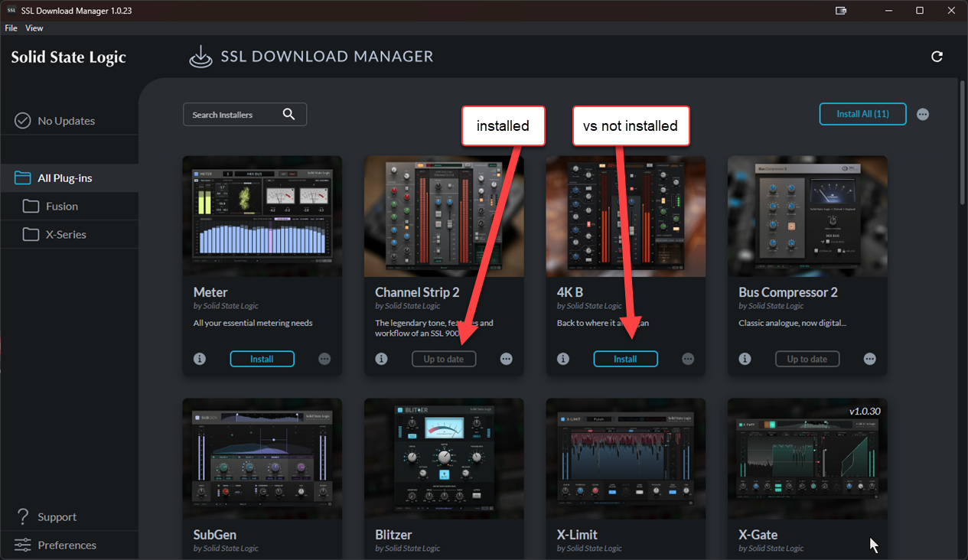Screen dimensions: 968x560
Task: Click the refresh icon at top right
Action: point(937,57)
